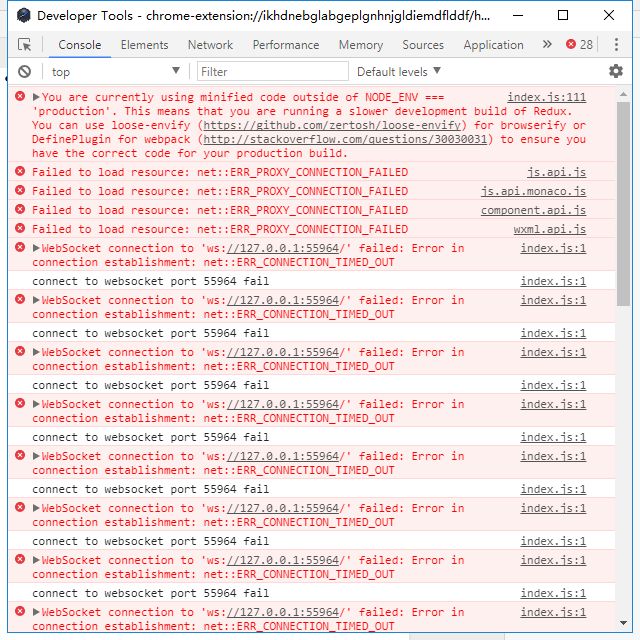
Task: Open the top execution context dropdown
Action: 116,72
